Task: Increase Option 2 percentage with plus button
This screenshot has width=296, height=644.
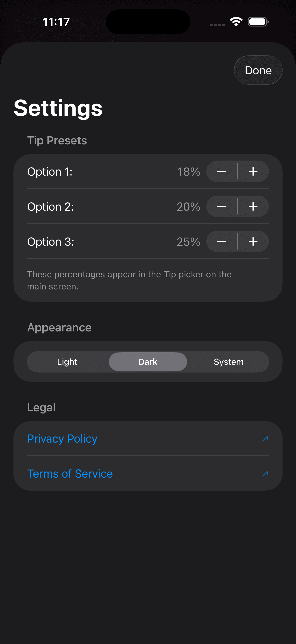Action: click(x=253, y=207)
